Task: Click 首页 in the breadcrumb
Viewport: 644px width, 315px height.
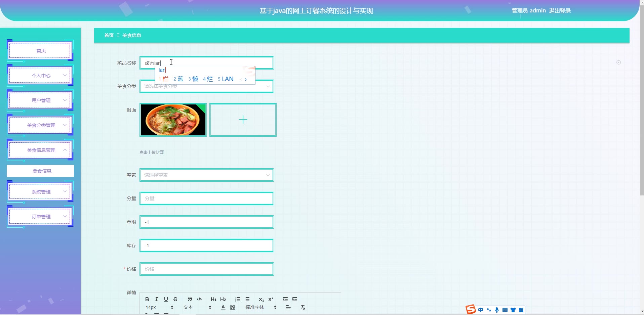Action: [109, 35]
